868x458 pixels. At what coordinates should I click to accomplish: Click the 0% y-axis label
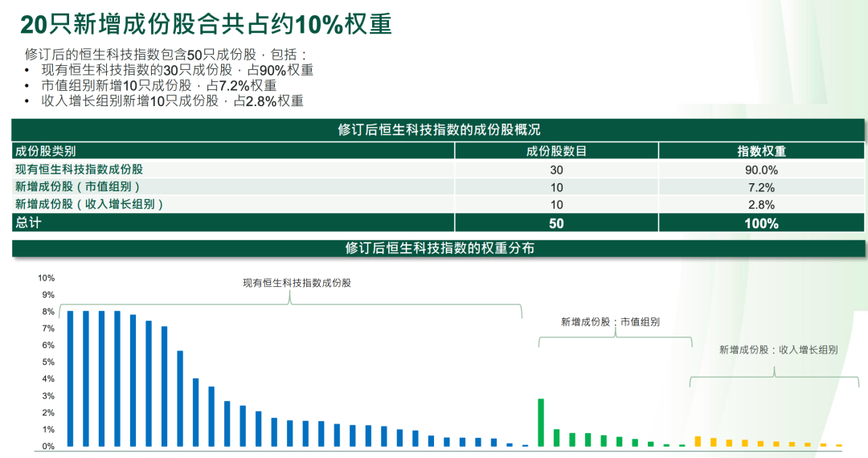[x=48, y=446]
